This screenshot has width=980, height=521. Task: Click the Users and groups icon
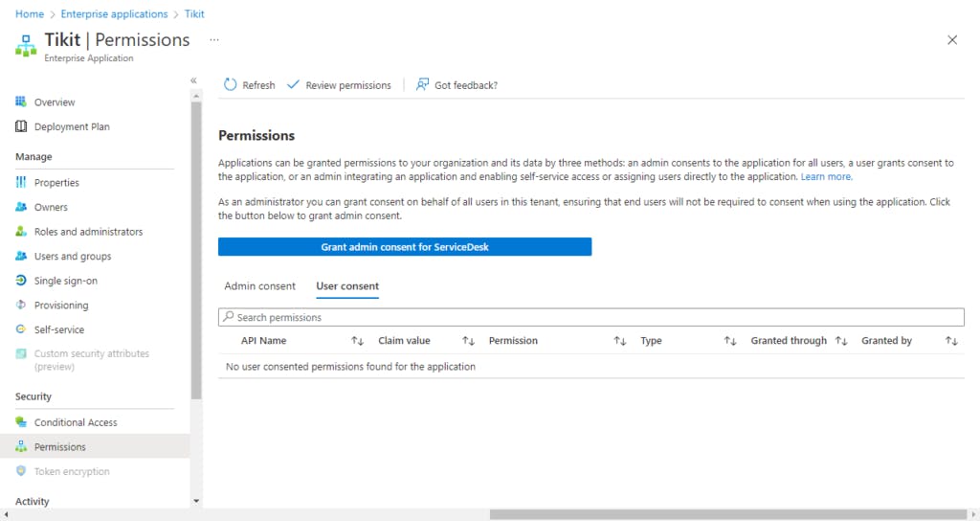21,256
